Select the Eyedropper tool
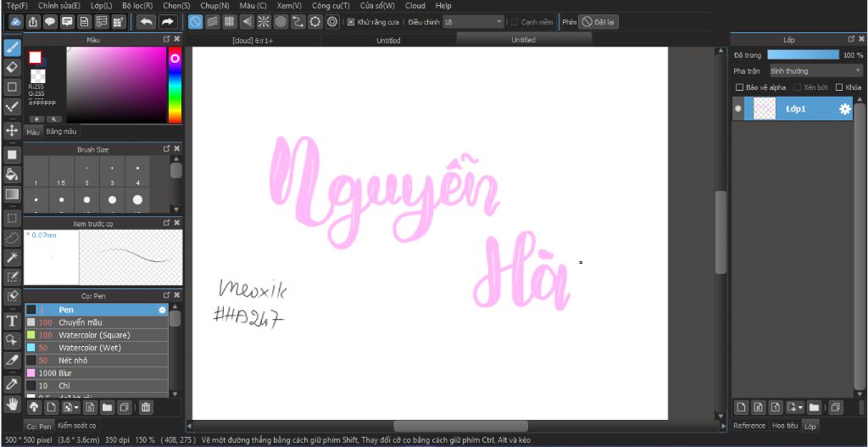This screenshot has width=868, height=447. pos(12,383)
